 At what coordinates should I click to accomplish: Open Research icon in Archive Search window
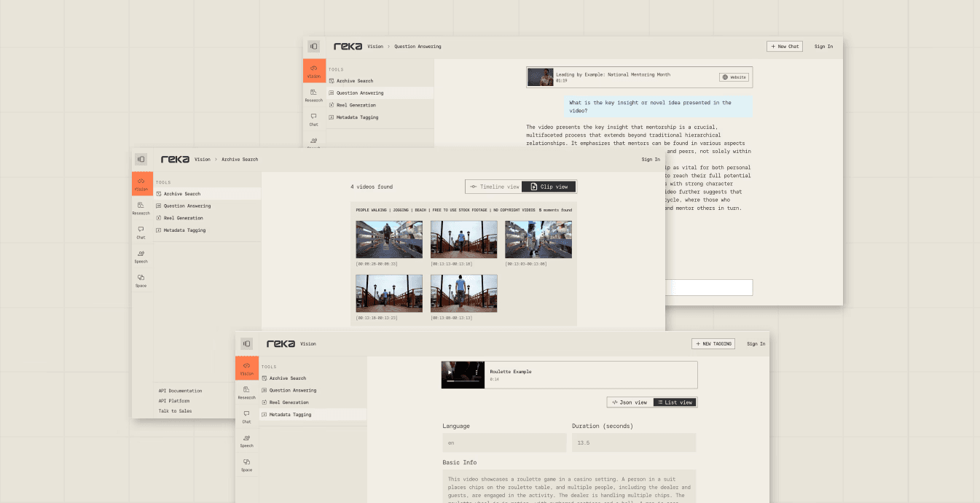click(x=141, y=208)
